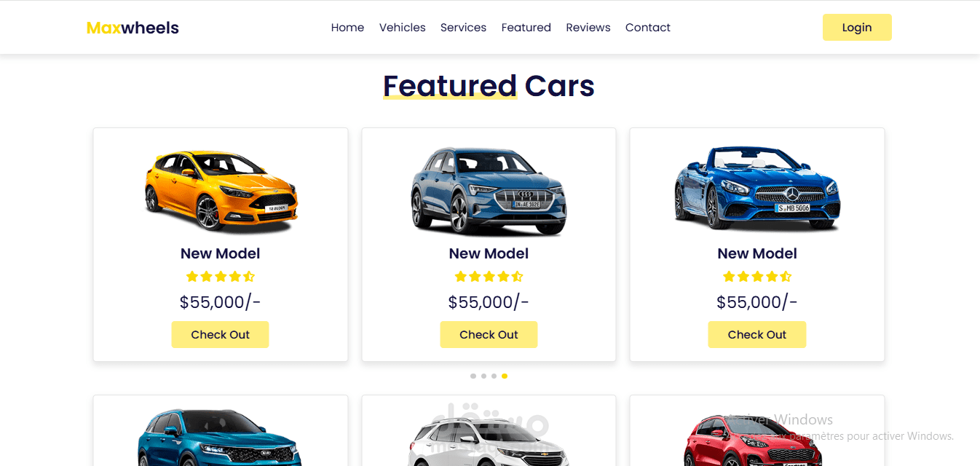Select the second carousel pagination dot
The image size is (980, 466).
483,376
